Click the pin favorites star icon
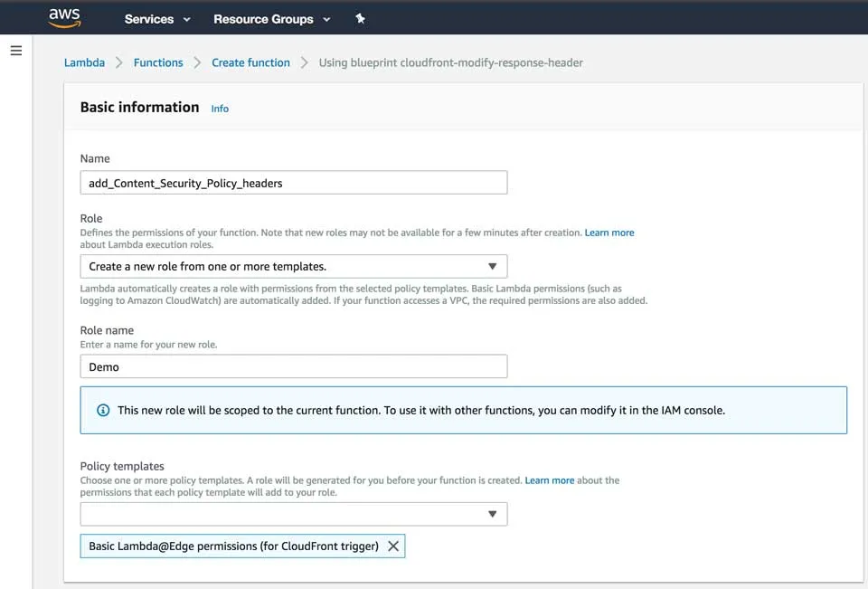This screenshot has height=589, width=868. [x=360, y=17]
